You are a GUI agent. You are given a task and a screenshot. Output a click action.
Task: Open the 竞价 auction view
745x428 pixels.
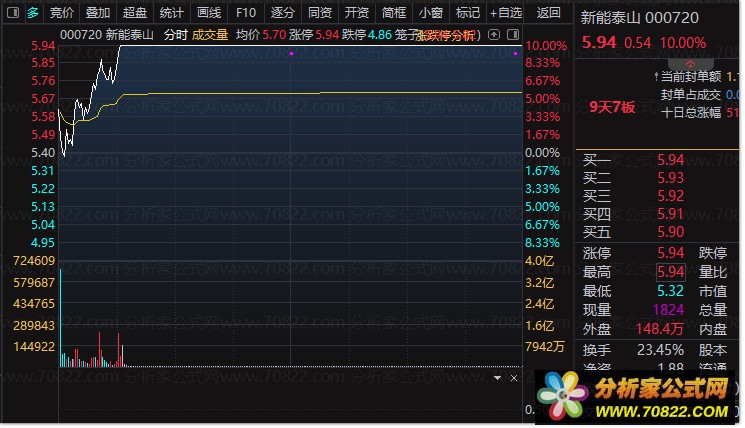coord(62,13)
